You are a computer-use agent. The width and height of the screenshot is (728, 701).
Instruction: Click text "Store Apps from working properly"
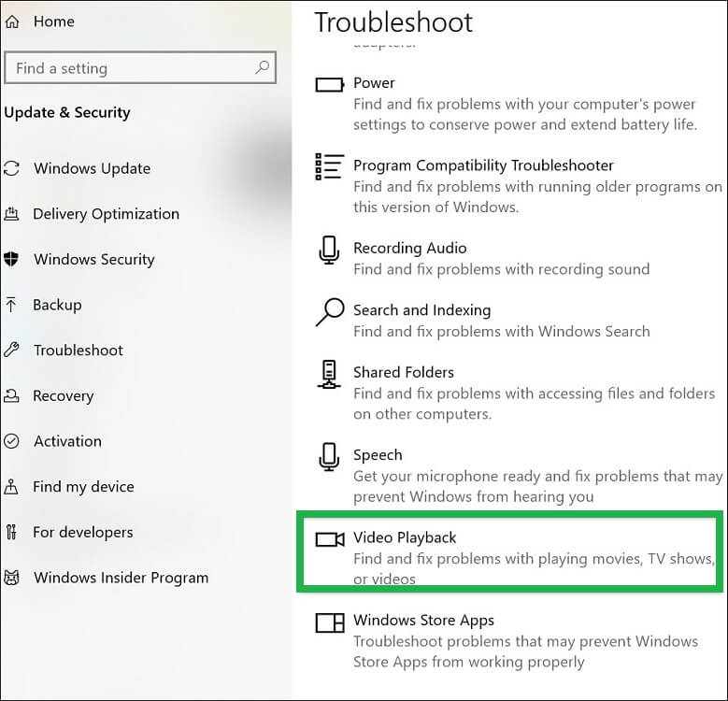(x=469, y=663)
